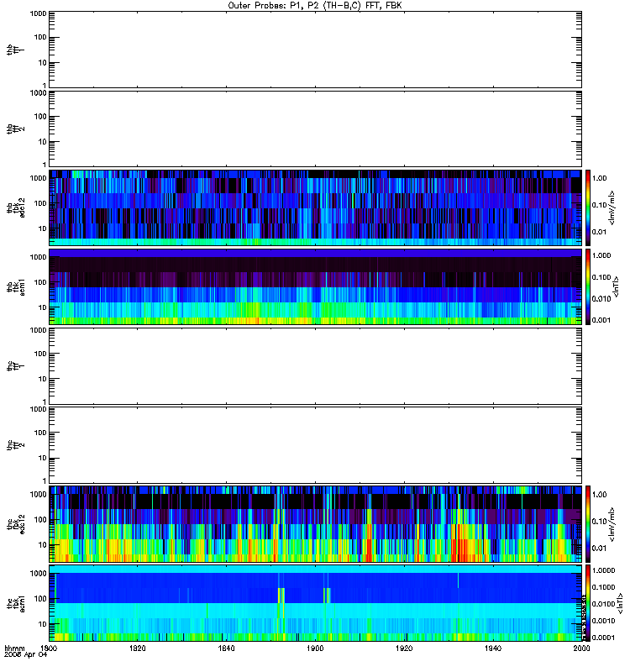Click the 1840 time label on the x-axis
This screenshot has width=630, height=672.
226,648
